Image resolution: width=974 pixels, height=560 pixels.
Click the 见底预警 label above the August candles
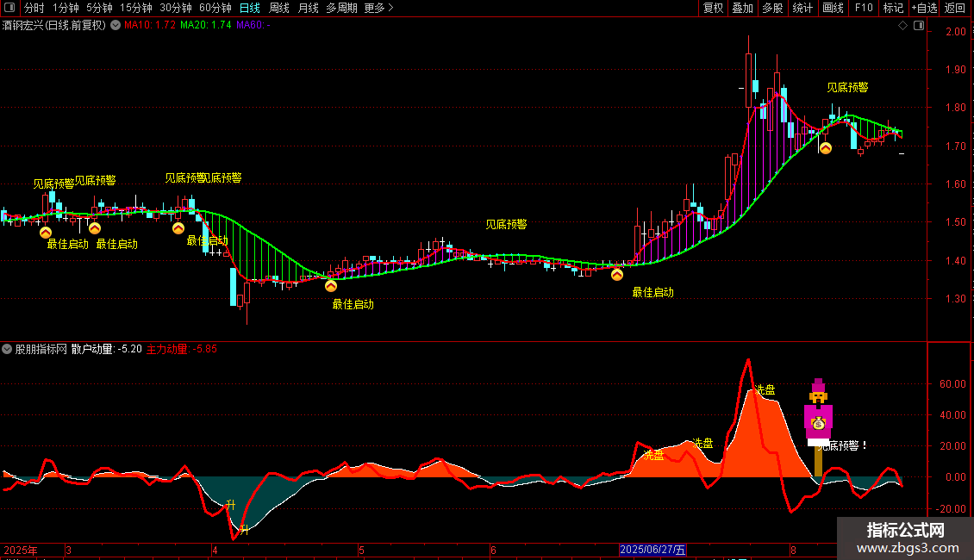(x=847, y=88)
